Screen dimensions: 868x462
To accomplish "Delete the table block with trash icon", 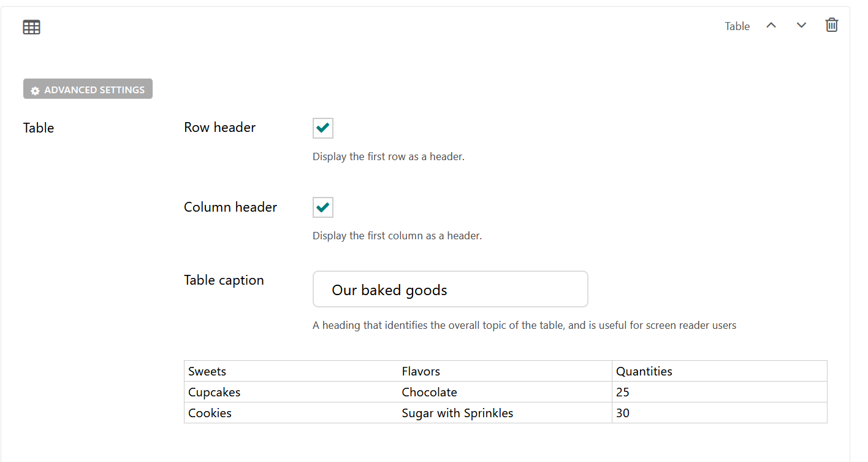I will click(x=831, y=25).
